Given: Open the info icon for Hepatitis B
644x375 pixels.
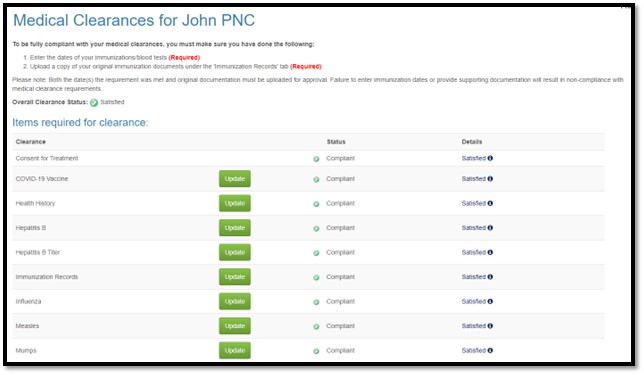Looking at the screenshot, I should (x=490, y=228).
